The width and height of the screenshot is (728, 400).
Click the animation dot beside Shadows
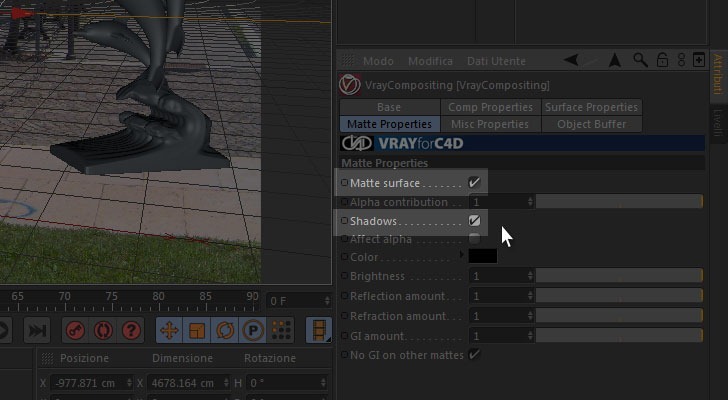click(344, 220)
